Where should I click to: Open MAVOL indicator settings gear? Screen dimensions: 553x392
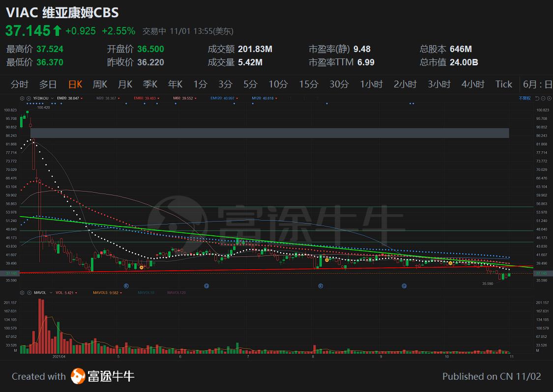coord(22,293)
